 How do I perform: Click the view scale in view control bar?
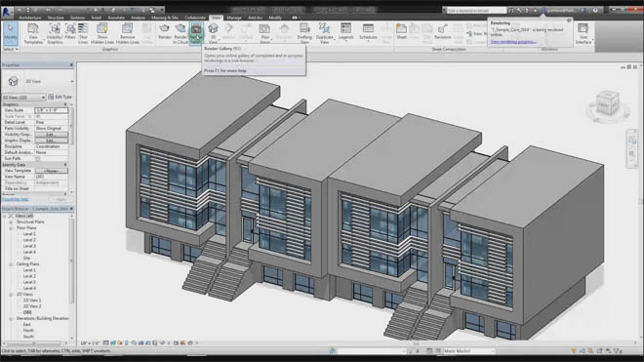tap(90, 343)
